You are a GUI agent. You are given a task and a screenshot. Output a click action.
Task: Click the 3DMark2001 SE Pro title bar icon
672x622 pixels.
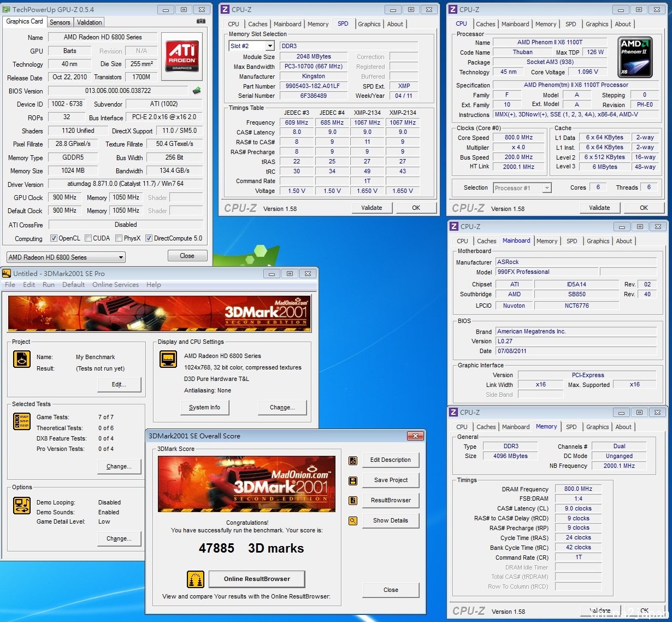tap(7, 273)
